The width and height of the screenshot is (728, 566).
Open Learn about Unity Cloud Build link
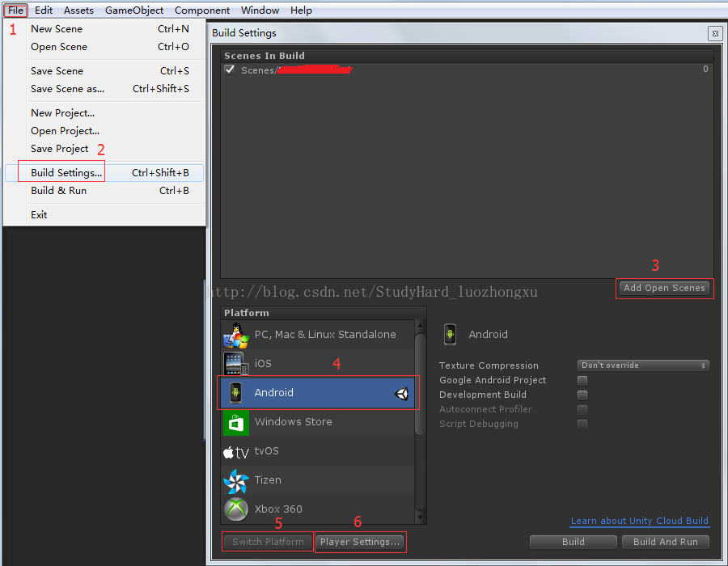639,521
